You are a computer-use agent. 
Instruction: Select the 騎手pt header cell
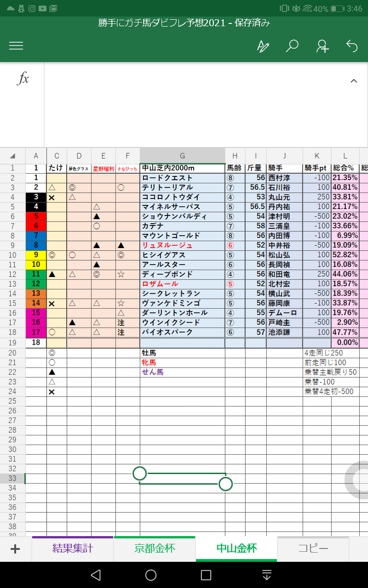(x=317, y=168)
